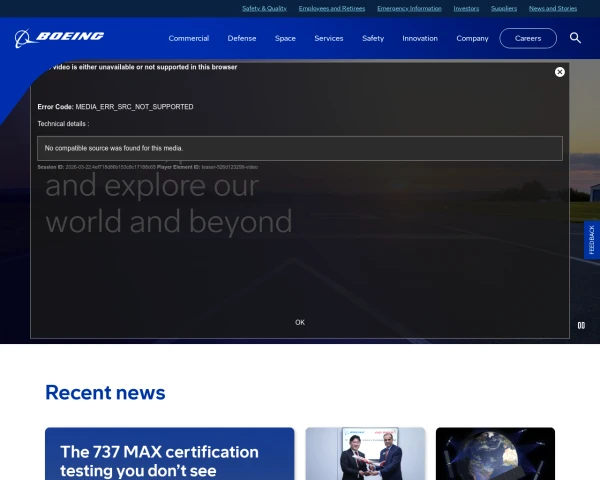The height and width of the screenshot is (480, 600).
Task: Open the Space navigation menu
Action: tap(285, 38)
